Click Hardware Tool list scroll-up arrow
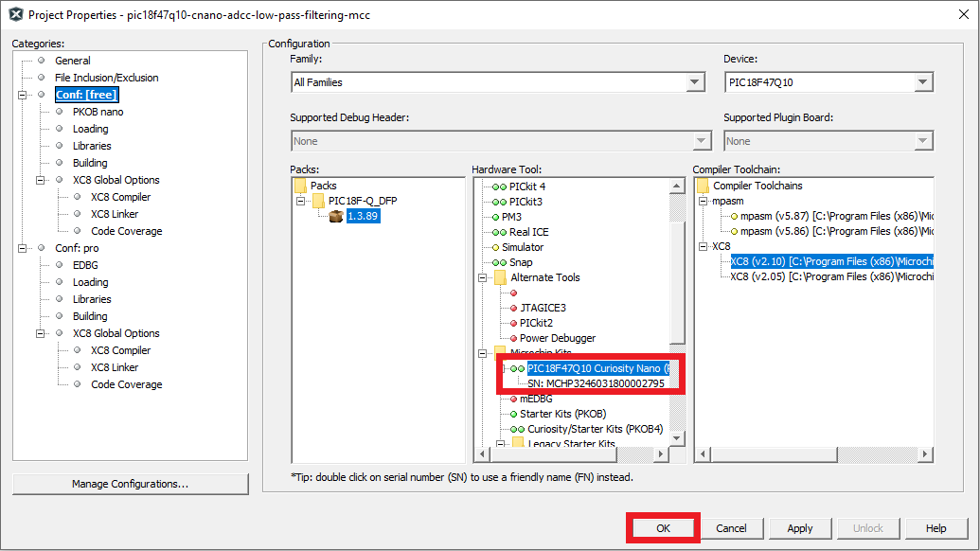 [677, 187]
